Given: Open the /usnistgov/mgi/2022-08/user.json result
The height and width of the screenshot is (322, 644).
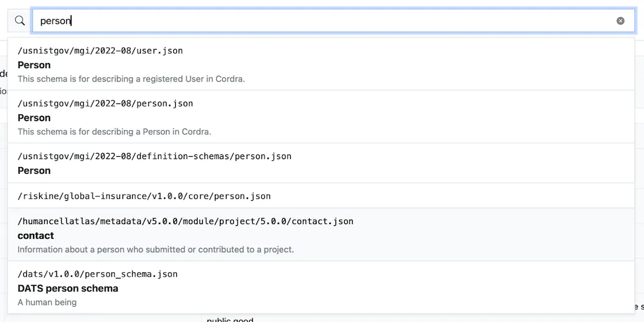Looking at the screenshot, I should (x=321, y=64).
